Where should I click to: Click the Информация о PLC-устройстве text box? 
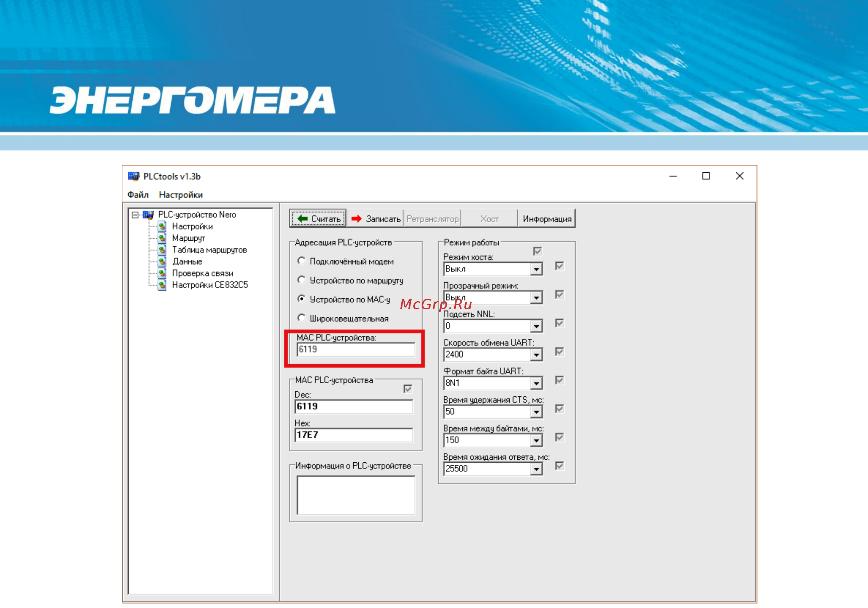pos(356,495)
